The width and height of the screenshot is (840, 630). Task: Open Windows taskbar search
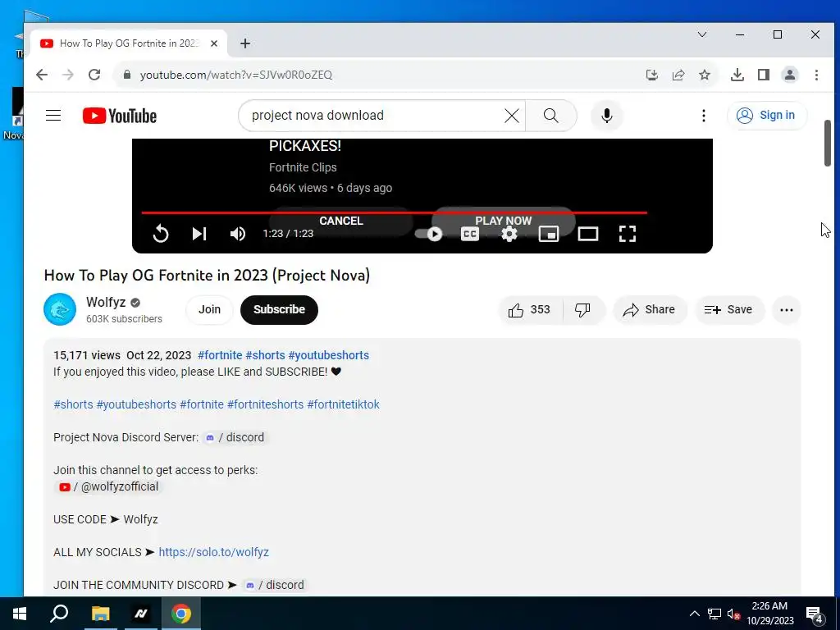coord(59,614)
